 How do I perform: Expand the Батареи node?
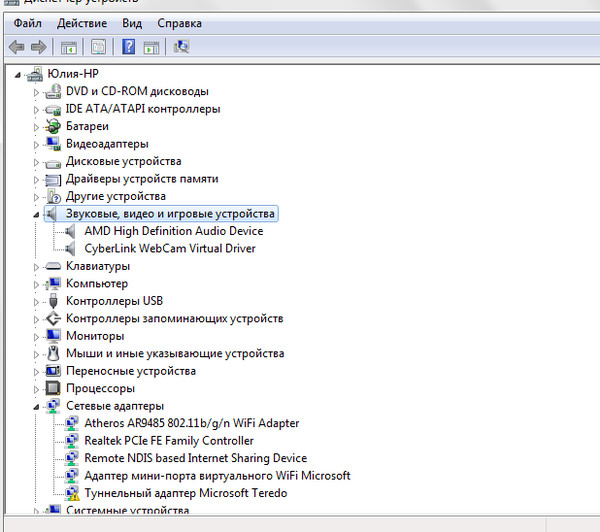pyautogui.click(x=36, y=127)
